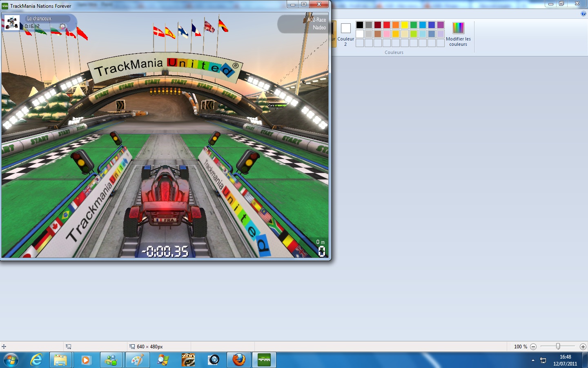Click the Paint help question mark icon
Image resolution: width=588 pixels, height=368 pixels.
pos(583,13)
